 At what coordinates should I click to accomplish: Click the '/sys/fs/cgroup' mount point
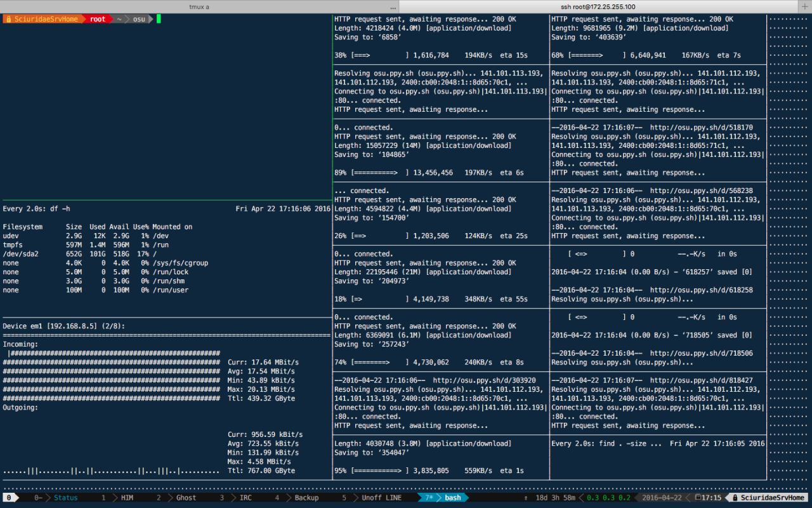180,263
